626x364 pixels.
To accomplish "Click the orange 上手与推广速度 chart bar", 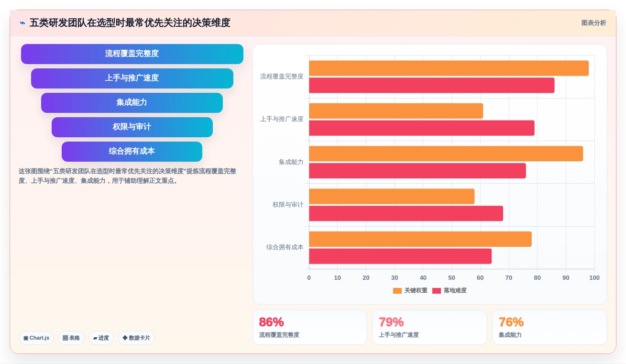I will (x=396, y=111).
